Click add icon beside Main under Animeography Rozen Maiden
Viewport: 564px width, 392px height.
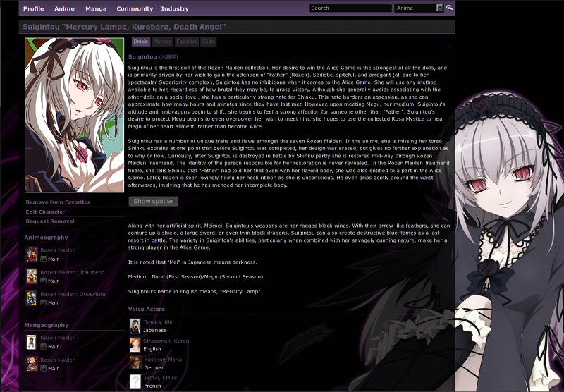pos(44,259)
